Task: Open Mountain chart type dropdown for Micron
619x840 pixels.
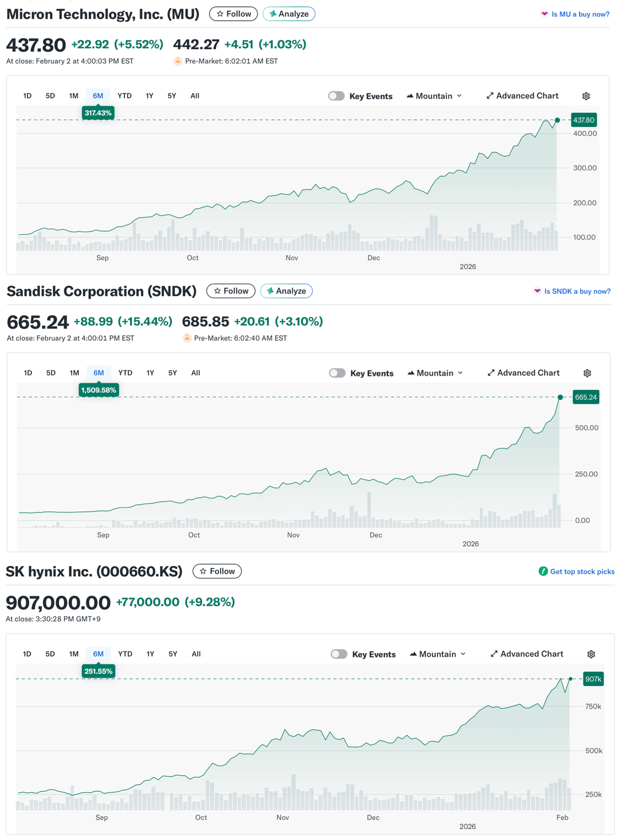Action: (x=434, y=96)
